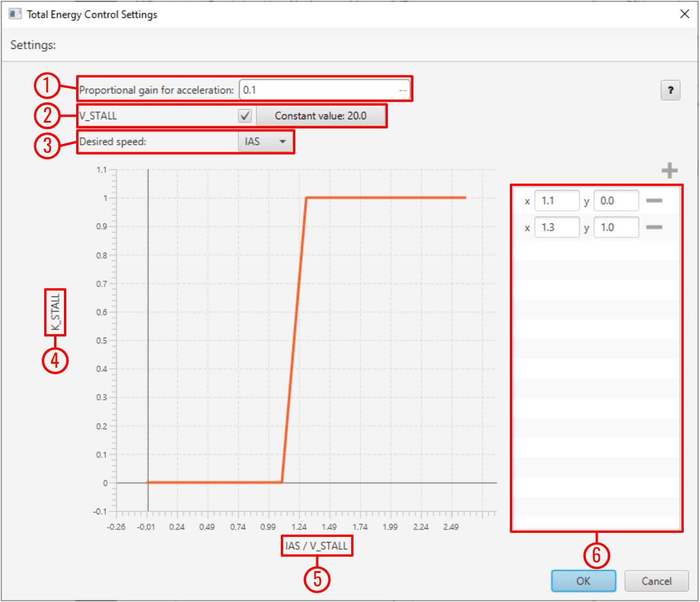Close the Total Energy Control Settings window
The image size is (700, 602).
(x=684, y=15)
